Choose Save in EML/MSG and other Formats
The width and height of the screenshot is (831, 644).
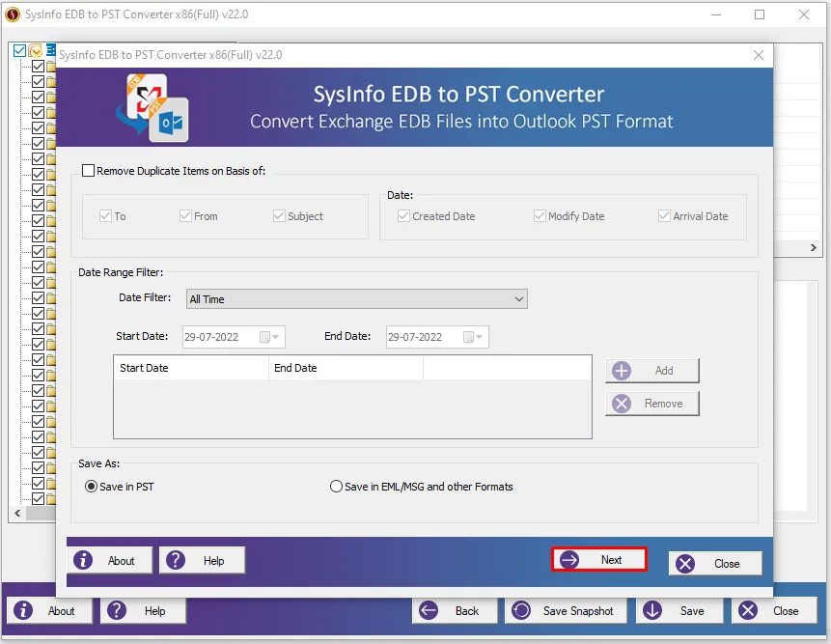pos(337,487)
